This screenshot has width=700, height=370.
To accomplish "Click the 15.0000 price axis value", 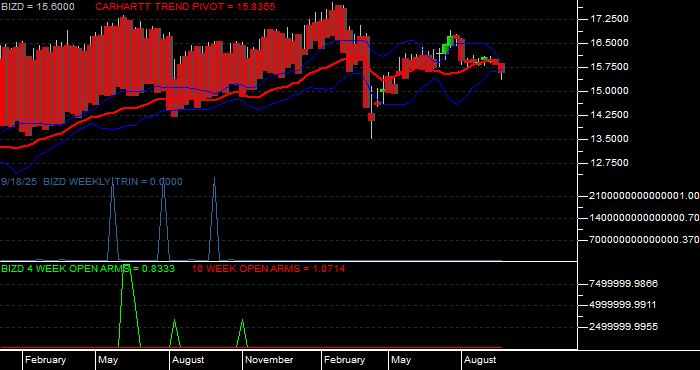I will 609,91.
